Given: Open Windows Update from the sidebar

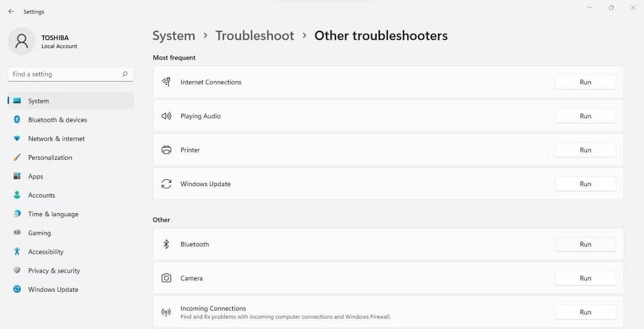Looking at the screenshot, I should (x=53, y=289).
